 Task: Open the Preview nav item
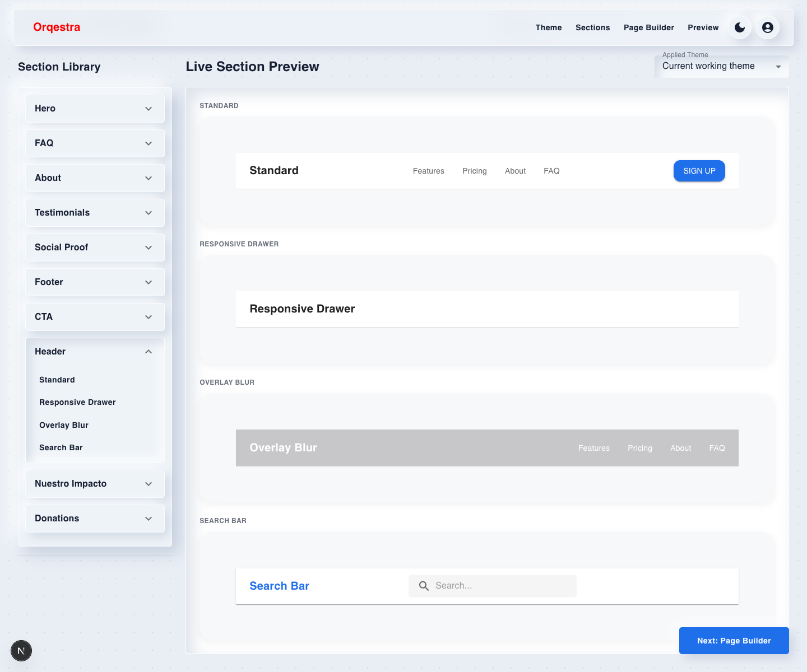703,27
